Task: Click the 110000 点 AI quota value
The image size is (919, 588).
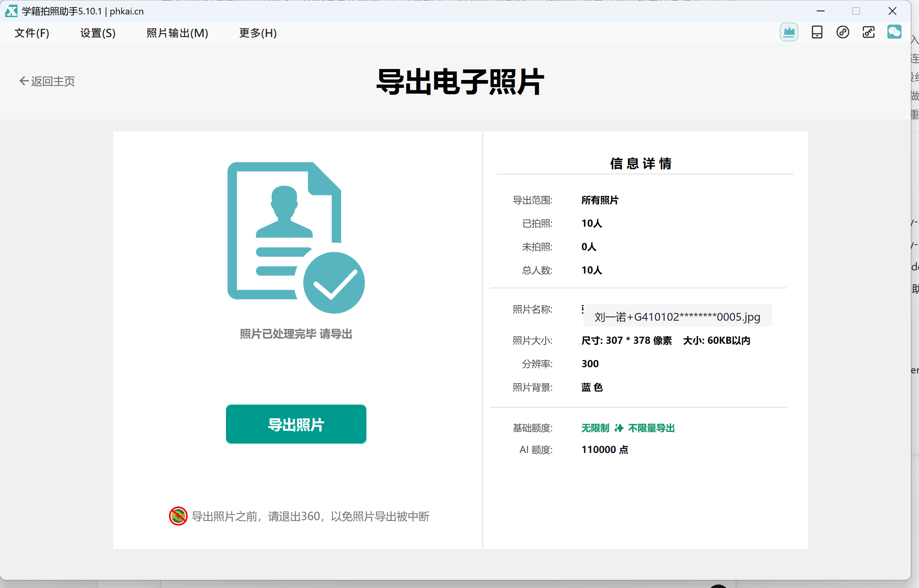Action: pyautogui.click(x=605, y=449)
